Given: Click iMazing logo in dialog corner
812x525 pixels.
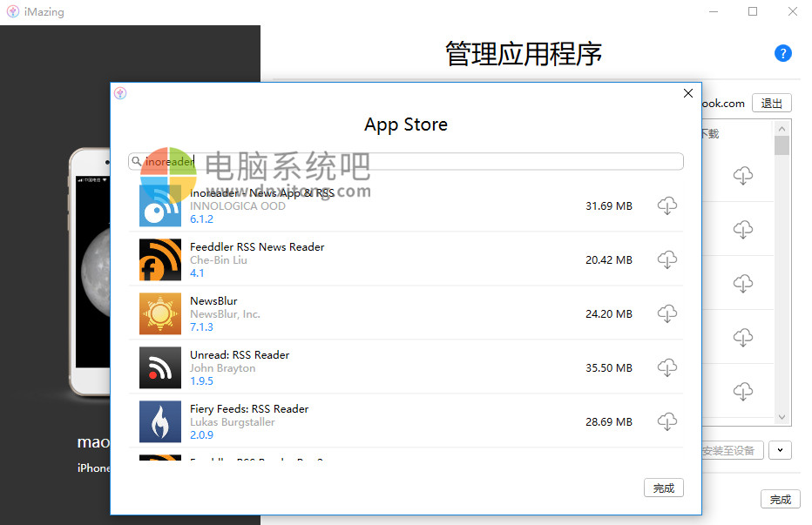Looking at the screenshot, I should (120, 92).
